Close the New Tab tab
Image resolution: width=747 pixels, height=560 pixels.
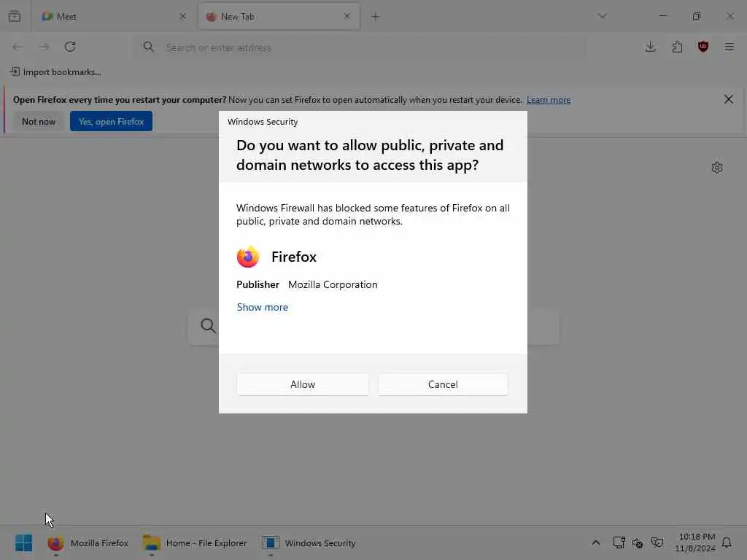pyautogui.click(x=347, y=16)
